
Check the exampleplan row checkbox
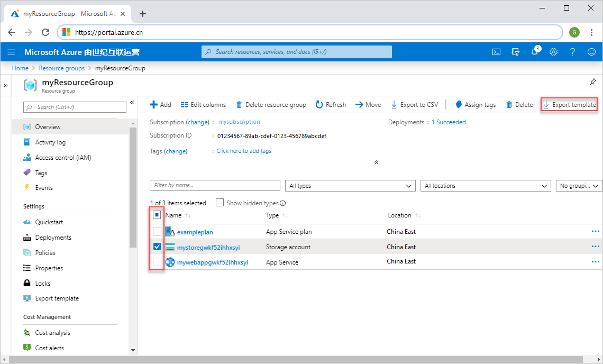(x=157, y=232)
